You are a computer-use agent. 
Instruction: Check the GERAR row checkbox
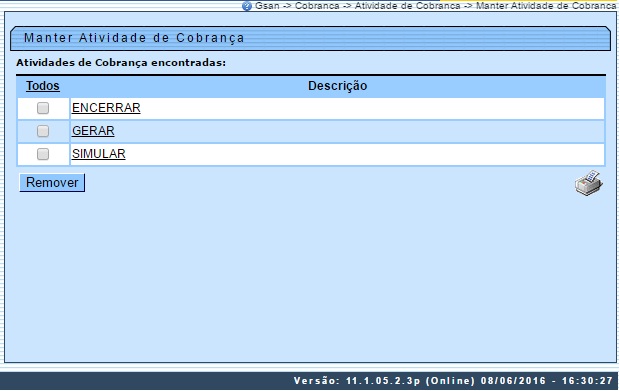(x=43, y=131)
